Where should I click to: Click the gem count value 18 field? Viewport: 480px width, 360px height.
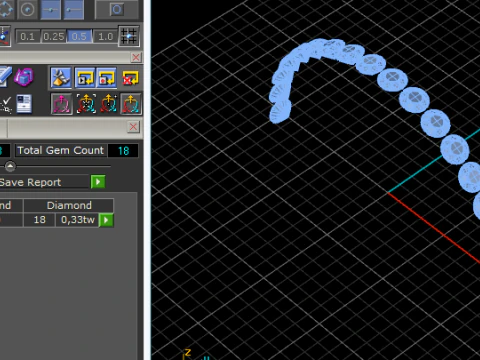point(123,151)
